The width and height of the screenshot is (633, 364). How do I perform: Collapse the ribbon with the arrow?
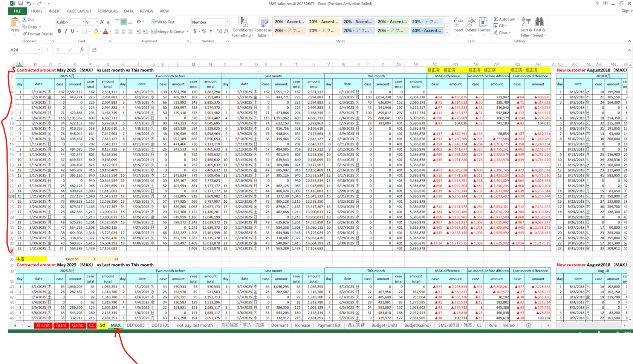pos(629,41)
